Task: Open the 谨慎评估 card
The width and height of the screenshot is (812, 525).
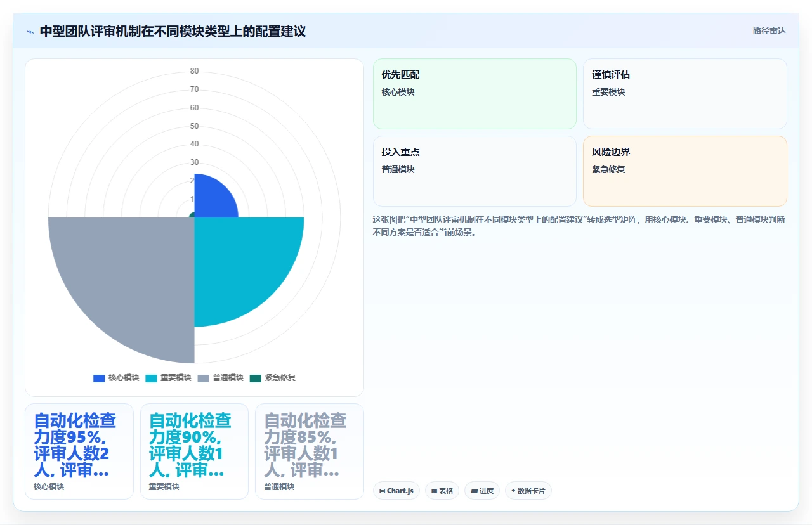Action: tap(685, 94)
